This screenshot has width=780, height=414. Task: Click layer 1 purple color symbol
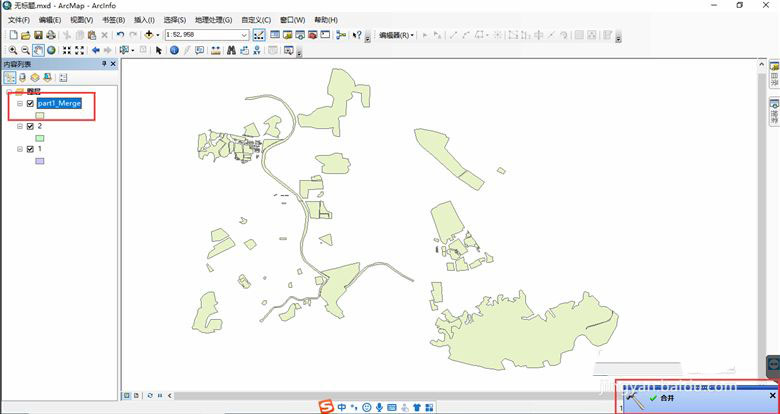[x=39, y=161]
